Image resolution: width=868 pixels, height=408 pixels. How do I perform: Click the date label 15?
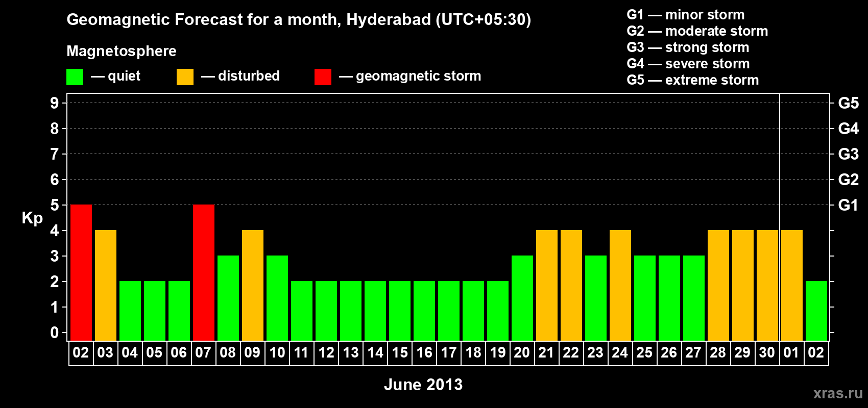click(400, 353)
